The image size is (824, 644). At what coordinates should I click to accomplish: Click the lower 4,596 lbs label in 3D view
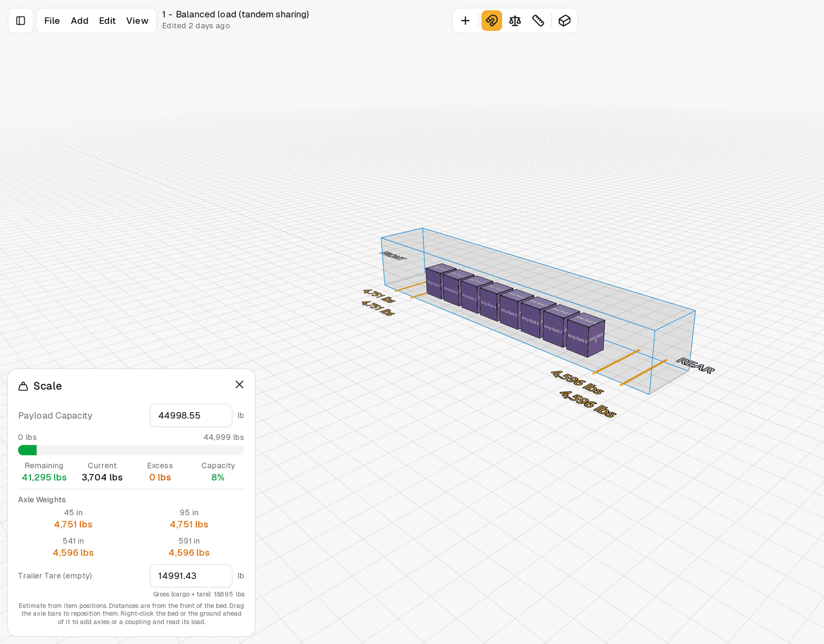tap(588, 403)
